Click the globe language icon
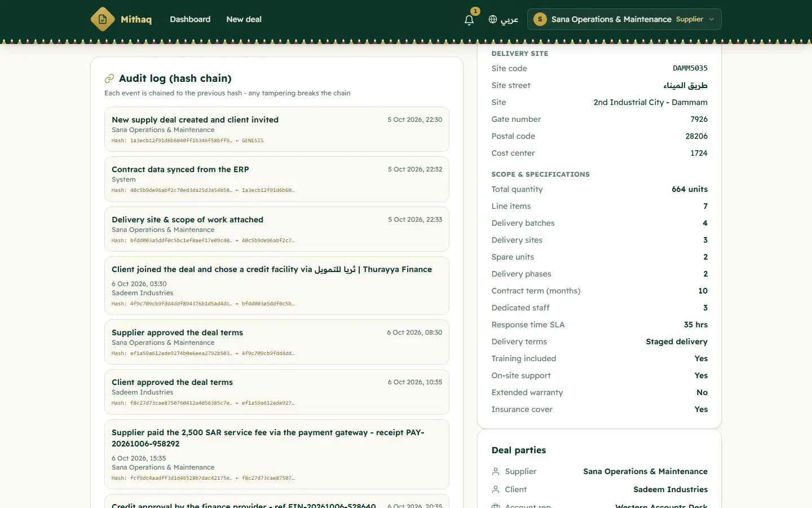 tap(493, 19)
